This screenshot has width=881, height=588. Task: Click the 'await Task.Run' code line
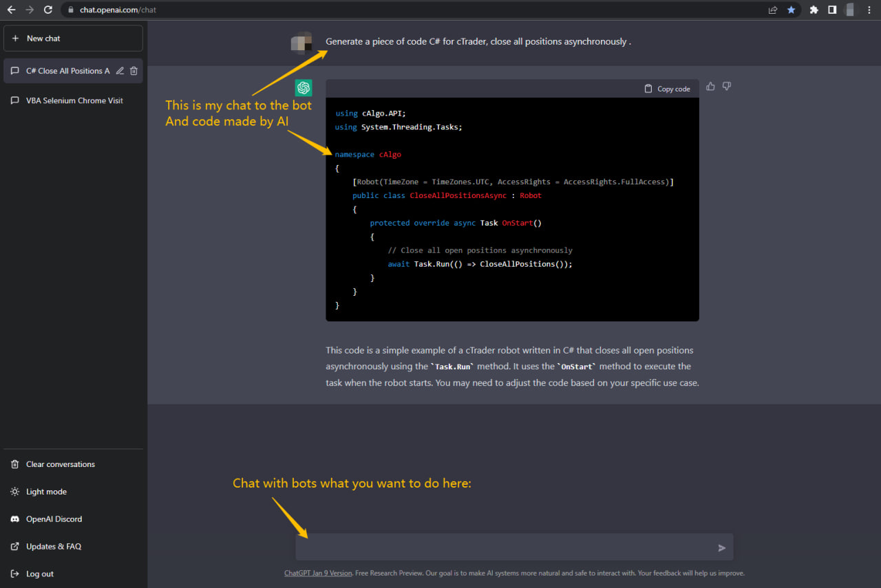click(x=480, y=264)
